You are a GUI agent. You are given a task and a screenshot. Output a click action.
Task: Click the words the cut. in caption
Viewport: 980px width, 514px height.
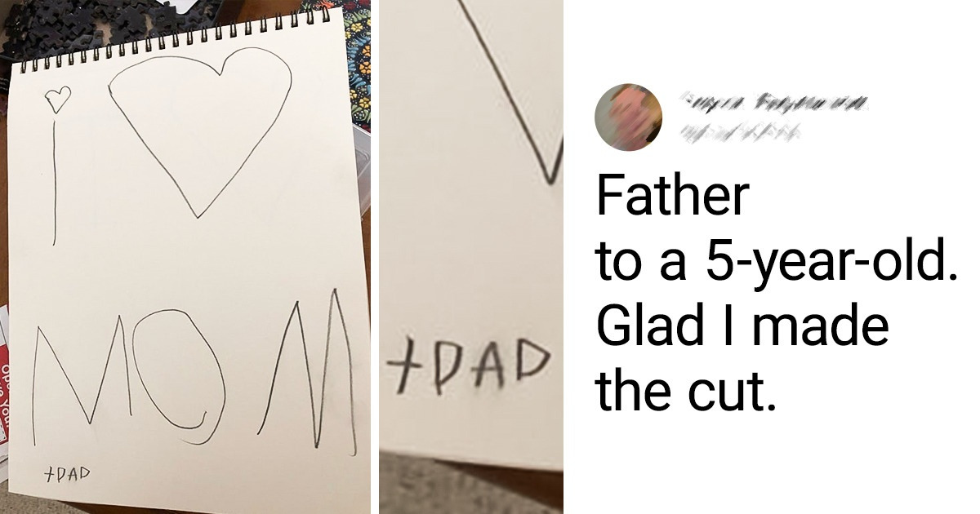pyautogui.click(x=684, y=391)
